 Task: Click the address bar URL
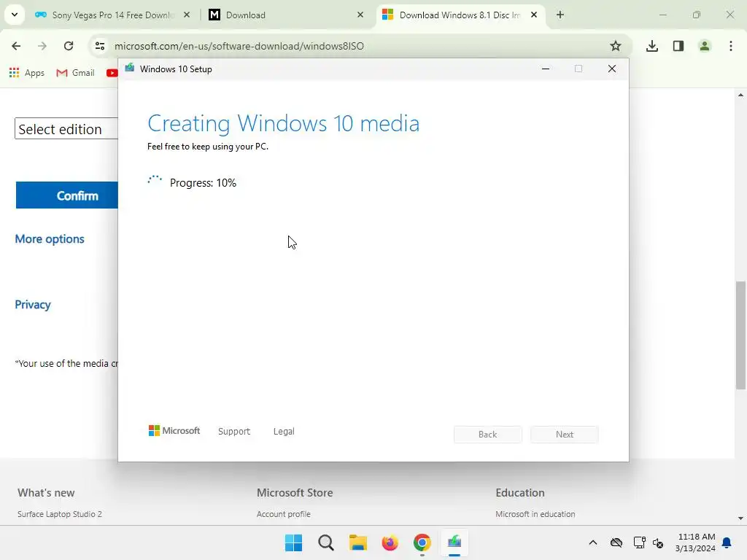tap(239, 46)
